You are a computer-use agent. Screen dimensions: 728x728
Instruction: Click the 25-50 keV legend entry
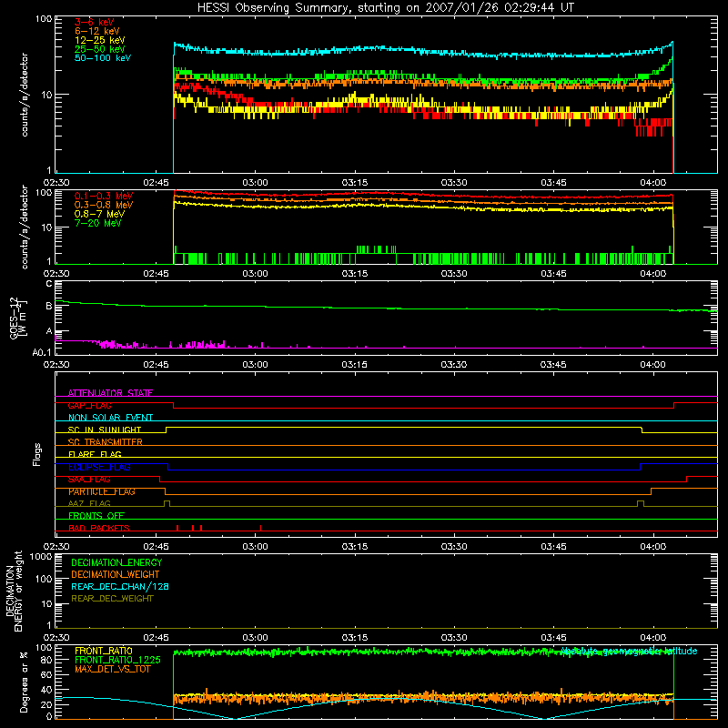point(100,49)
